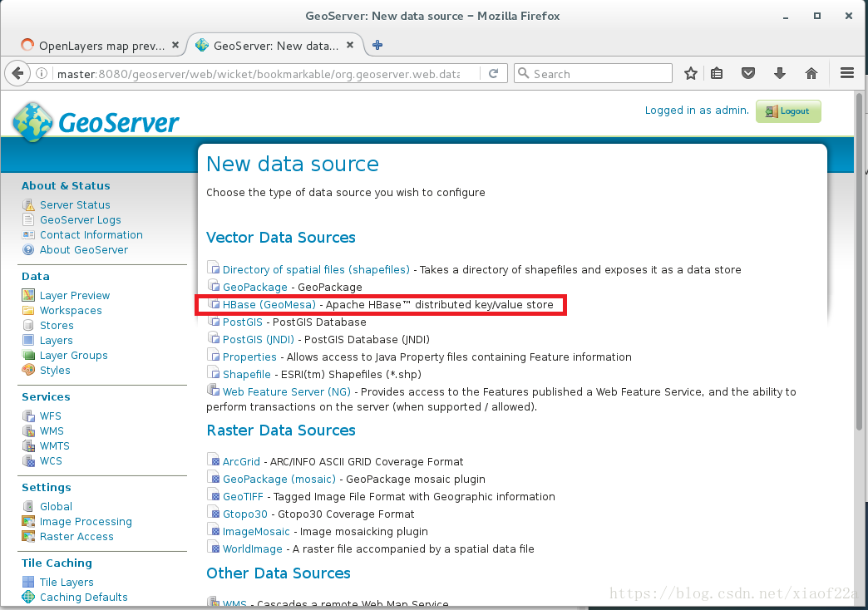This screenshot has height=610, width=868.
Task: Click the Tile Layers grid icon
Action: (28, 582)
